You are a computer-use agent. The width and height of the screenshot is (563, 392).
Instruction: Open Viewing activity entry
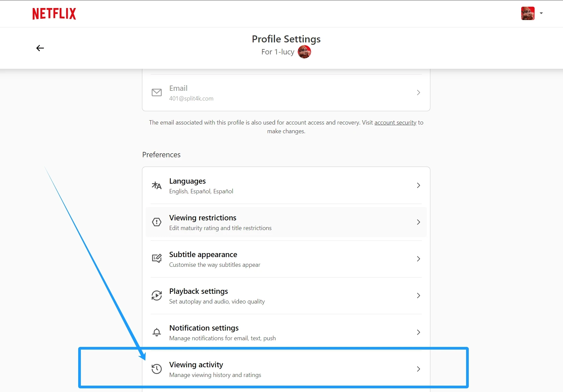coord(286,369)
